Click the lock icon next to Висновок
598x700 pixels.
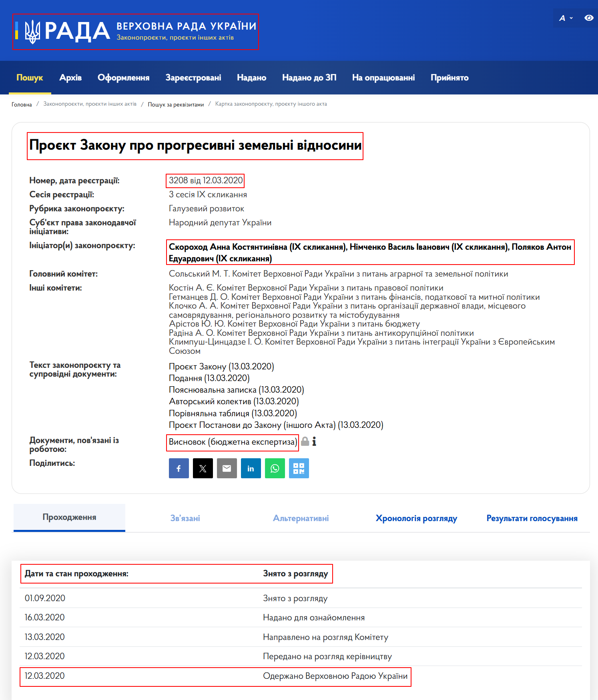tap(305, 441)
